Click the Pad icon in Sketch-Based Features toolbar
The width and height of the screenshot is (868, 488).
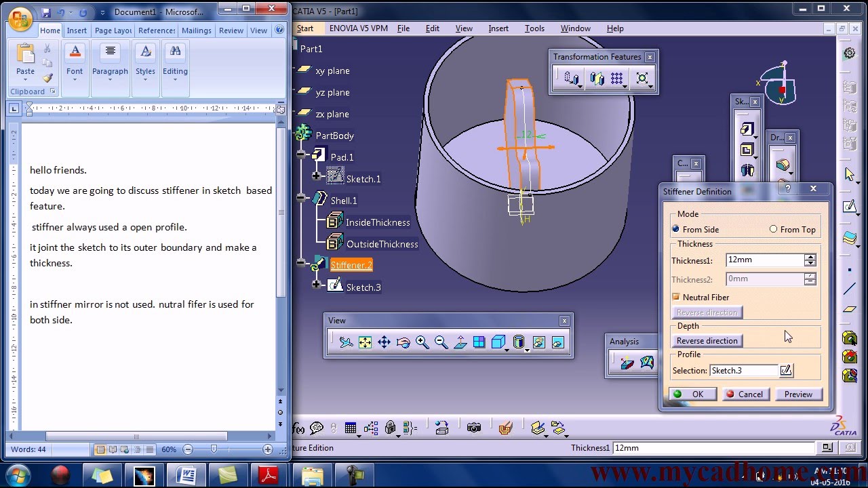point(747,129)
